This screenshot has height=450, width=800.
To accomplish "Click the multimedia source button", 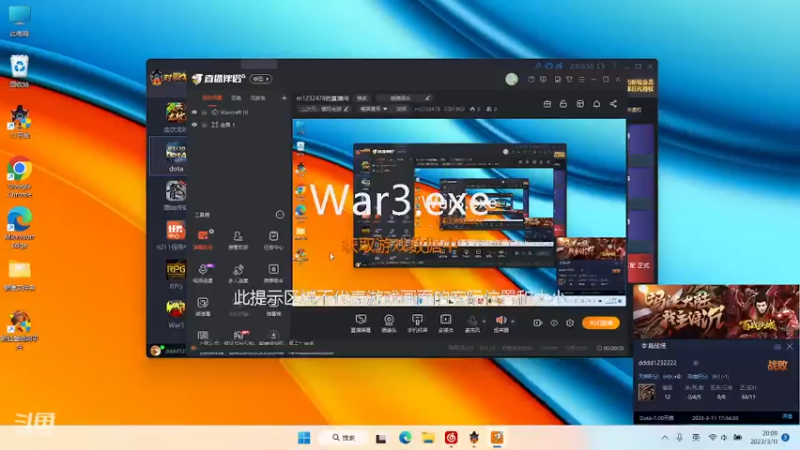I will point(445,323).
